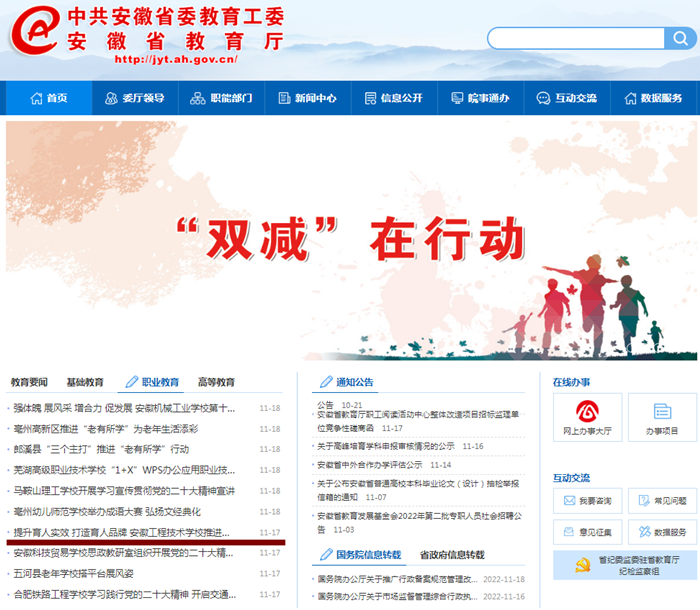Screen dimensions: 700x610
Task: Switch to the 高等教育 tab
Action: coord(216,382)
